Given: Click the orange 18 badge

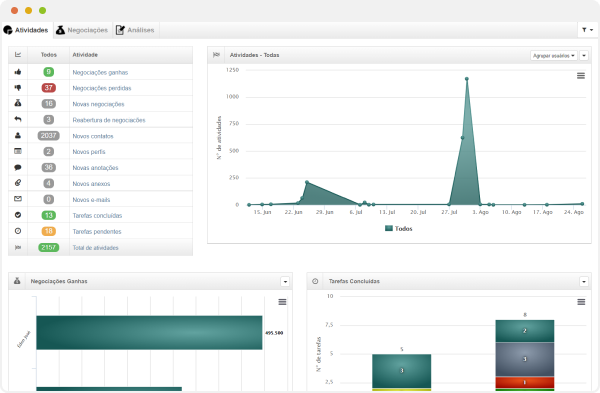Looking at the screenshot, I should [49, 231].
